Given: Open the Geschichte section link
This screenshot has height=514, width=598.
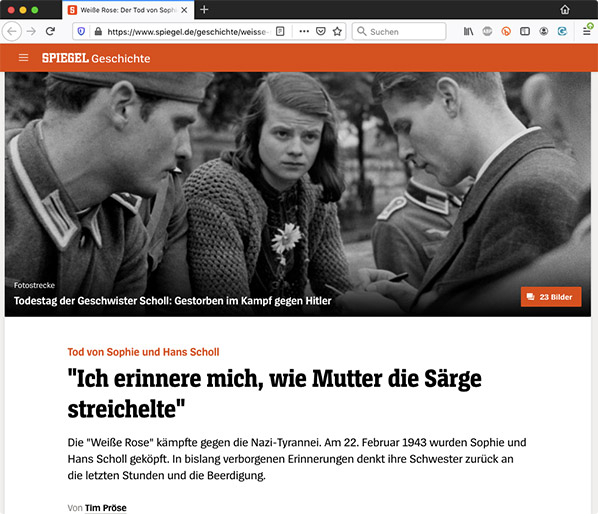Looking at the screenshot, I should click(x=121, y=58).
